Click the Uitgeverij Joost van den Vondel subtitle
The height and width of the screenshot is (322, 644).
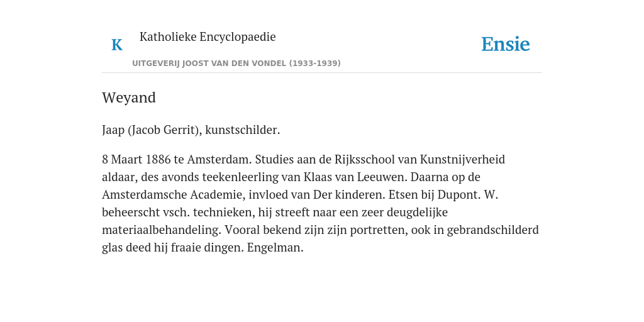point(236,64)
